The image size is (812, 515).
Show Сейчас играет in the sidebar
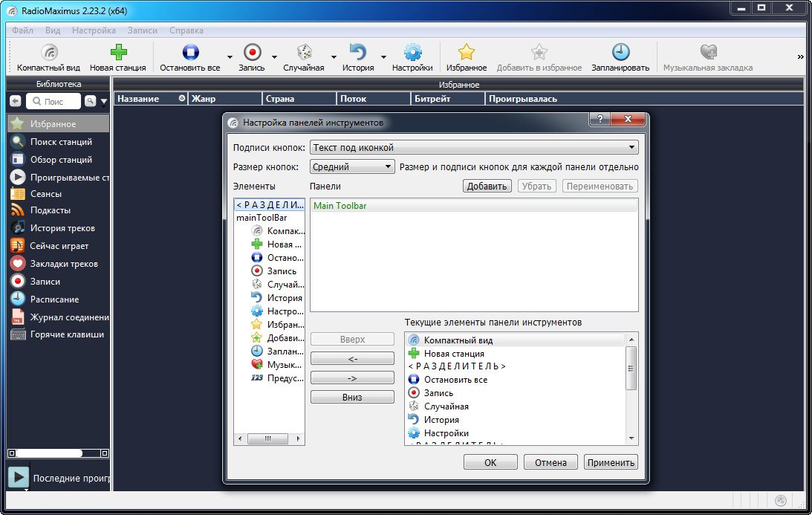tap(58, 246)
